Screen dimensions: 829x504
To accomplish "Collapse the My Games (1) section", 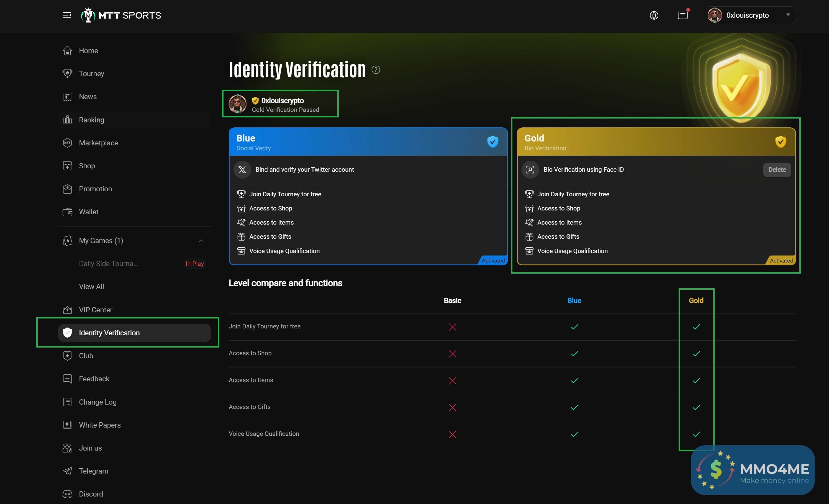I will pyautogui.click(x=201, y=241).
